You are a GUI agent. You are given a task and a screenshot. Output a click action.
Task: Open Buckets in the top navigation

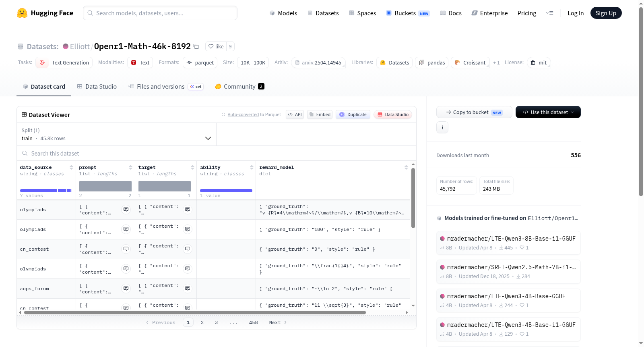pos(408,13)
